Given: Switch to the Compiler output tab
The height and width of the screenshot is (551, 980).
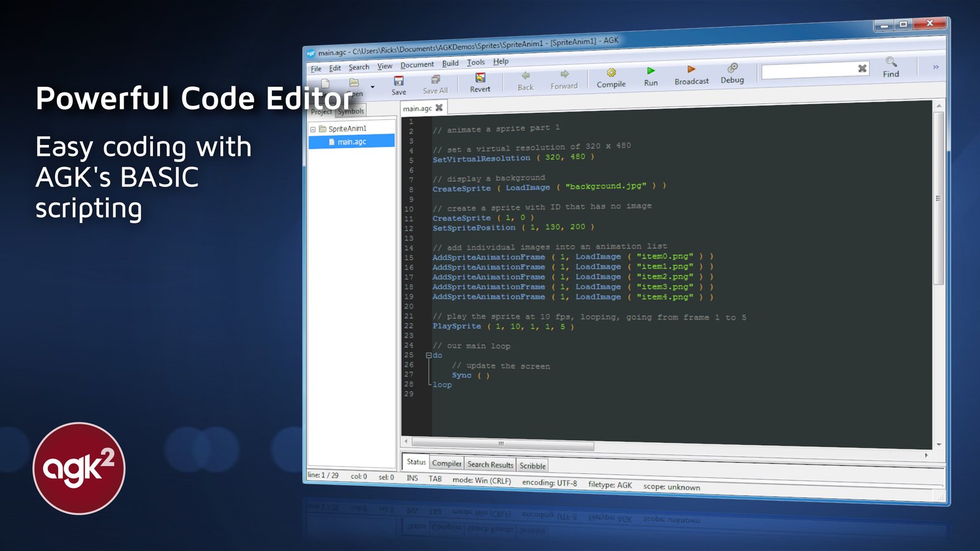Looking at the screenshot, I should [447, 463].
